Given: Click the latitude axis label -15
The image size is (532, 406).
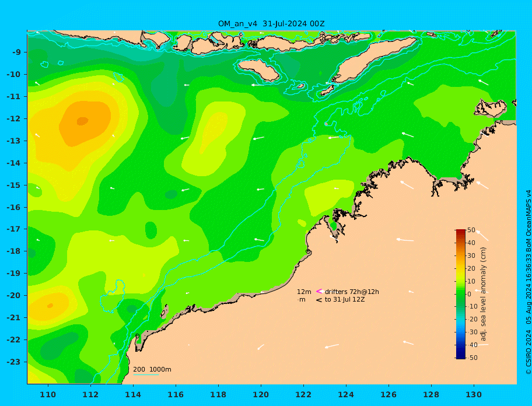Looking at the screenshot, I should [14, 185].
